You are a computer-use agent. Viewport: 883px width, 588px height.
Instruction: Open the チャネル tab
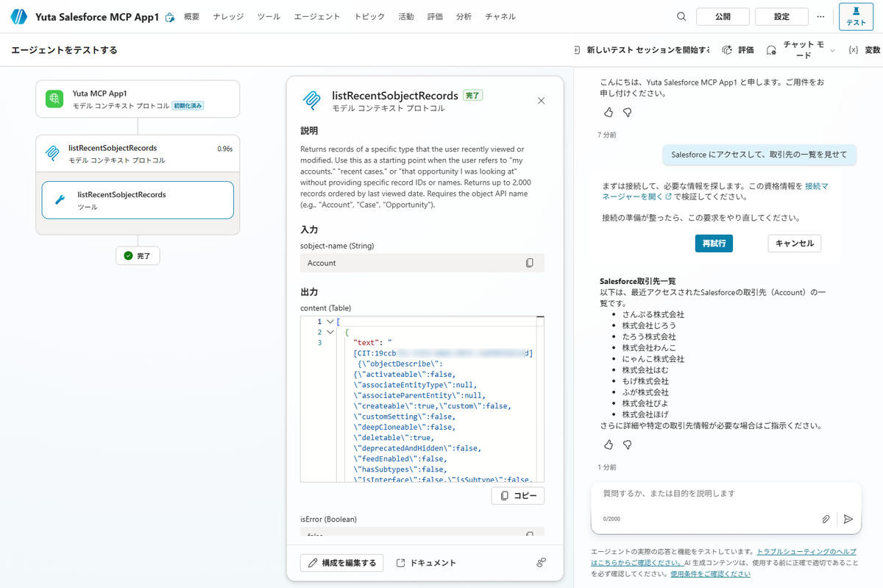point(500,17)
